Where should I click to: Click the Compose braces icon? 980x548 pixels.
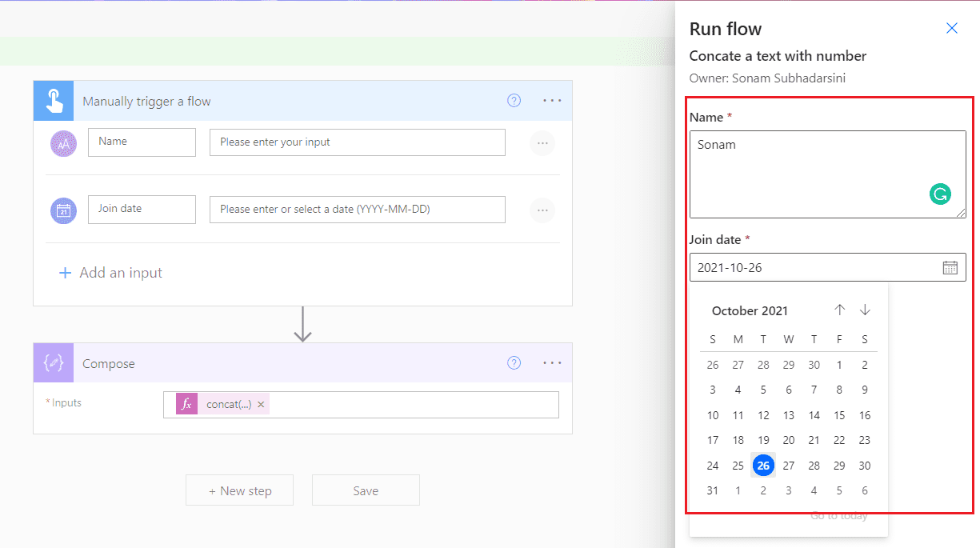pos(53,362)
